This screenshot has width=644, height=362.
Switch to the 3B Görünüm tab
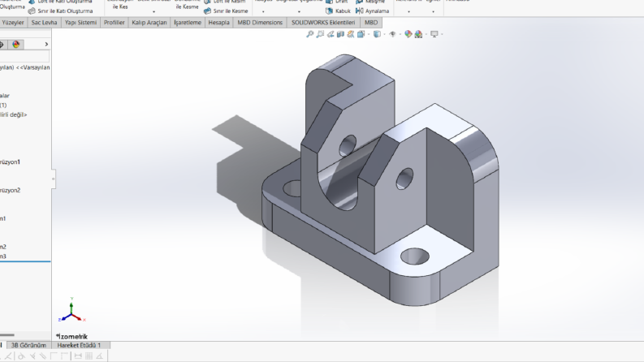coord(28,345)
